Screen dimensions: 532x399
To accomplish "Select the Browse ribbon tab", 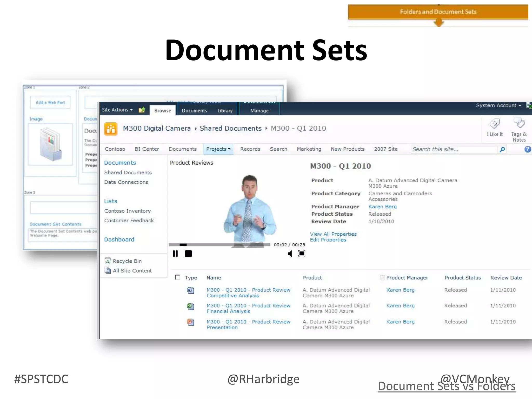I will click(163, 110).
